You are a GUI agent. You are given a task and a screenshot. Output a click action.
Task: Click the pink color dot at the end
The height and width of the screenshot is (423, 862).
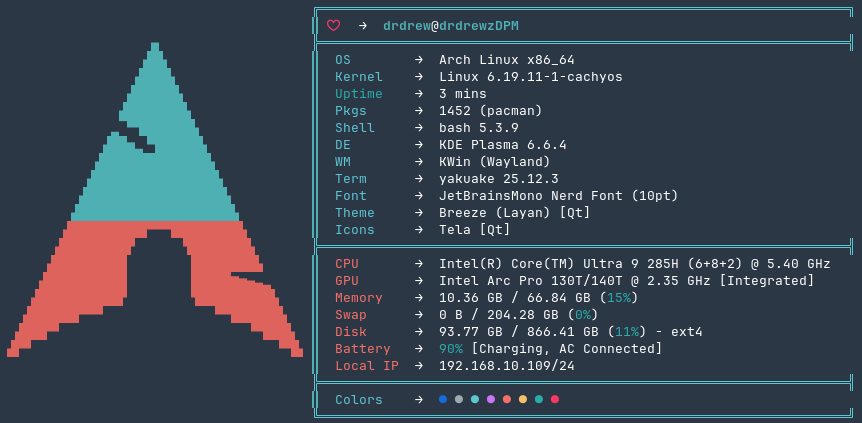[555, 399]
